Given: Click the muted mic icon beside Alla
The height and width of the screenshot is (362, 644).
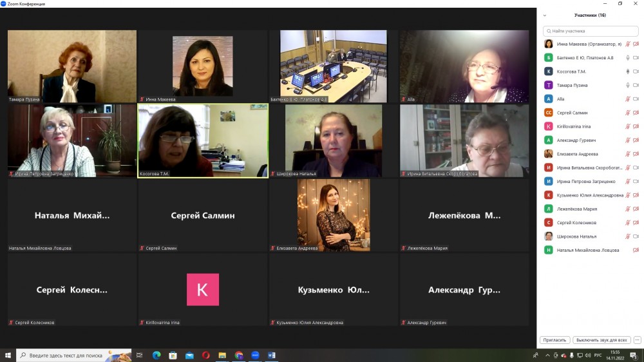Looking at the screenshot, I should click(627, 99).
